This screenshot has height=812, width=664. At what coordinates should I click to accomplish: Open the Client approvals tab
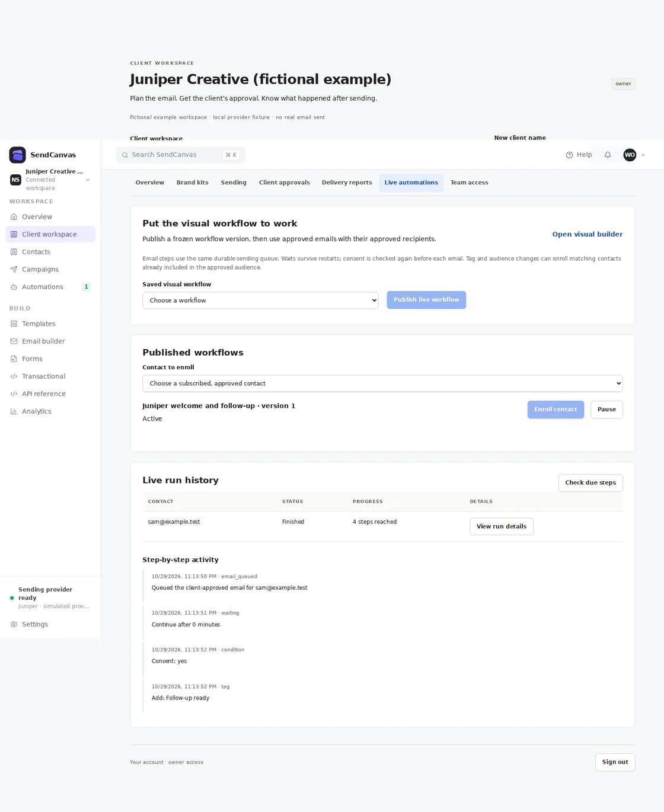285,183
